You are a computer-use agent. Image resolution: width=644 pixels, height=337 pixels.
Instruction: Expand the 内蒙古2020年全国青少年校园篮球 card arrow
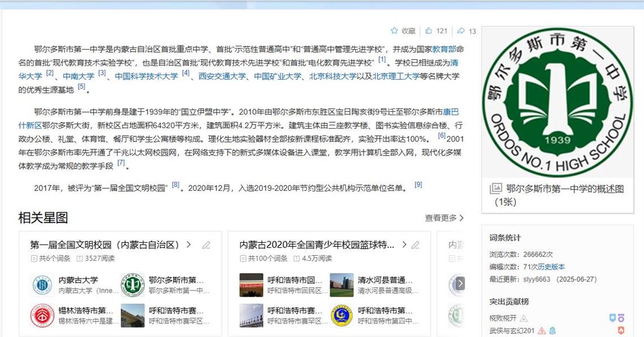click(x=404, y=245)
